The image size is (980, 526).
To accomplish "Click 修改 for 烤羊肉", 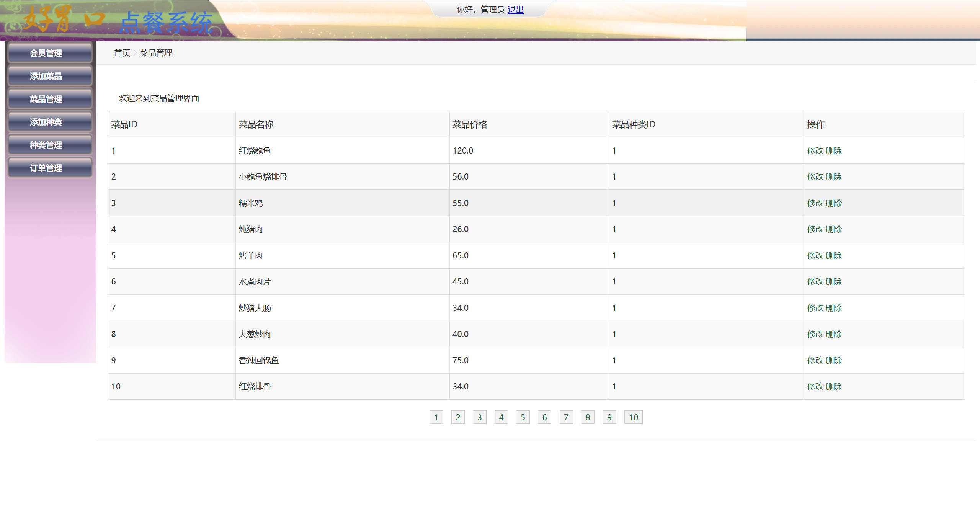I will [816, 255].
